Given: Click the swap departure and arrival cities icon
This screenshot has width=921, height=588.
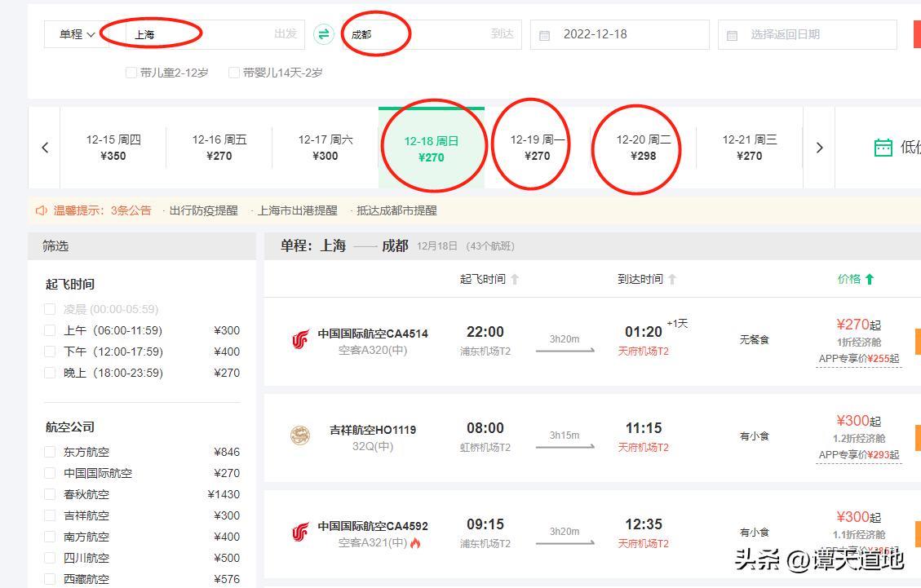Looking at the screenshot, I should pos(324,34).
